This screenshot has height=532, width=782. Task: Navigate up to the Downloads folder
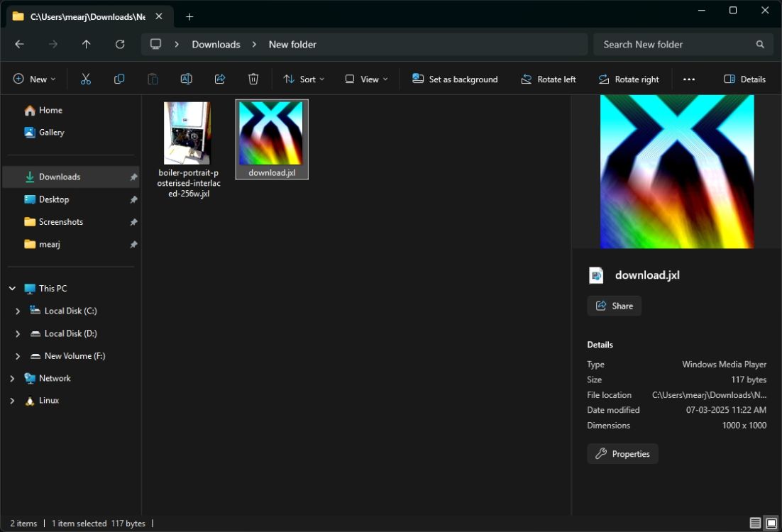[x=86, y=44]
